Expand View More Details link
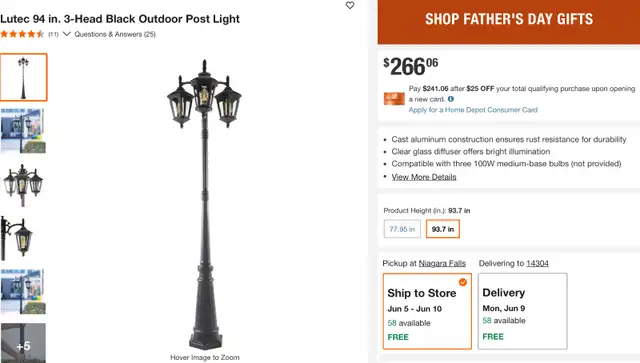This screenshot has height=363, width=640. (424, 177)
